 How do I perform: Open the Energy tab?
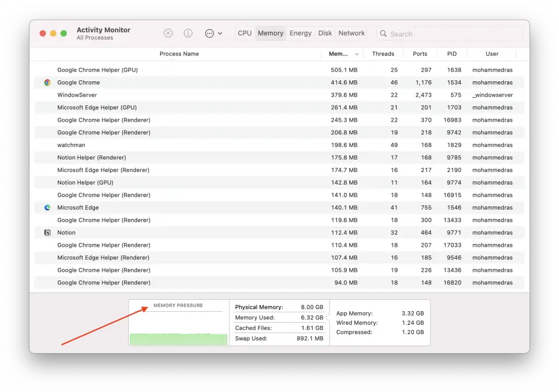point(301,33)
